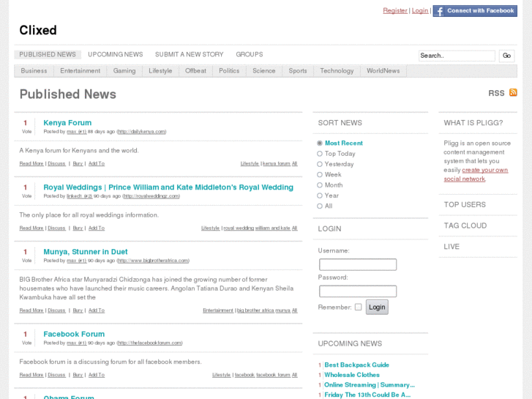Open dailykenya.com source link
The height and width of the screenshot is (399, 532).
click(141, 132)
